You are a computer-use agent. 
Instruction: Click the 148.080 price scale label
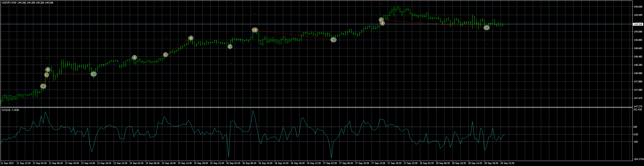638,73
